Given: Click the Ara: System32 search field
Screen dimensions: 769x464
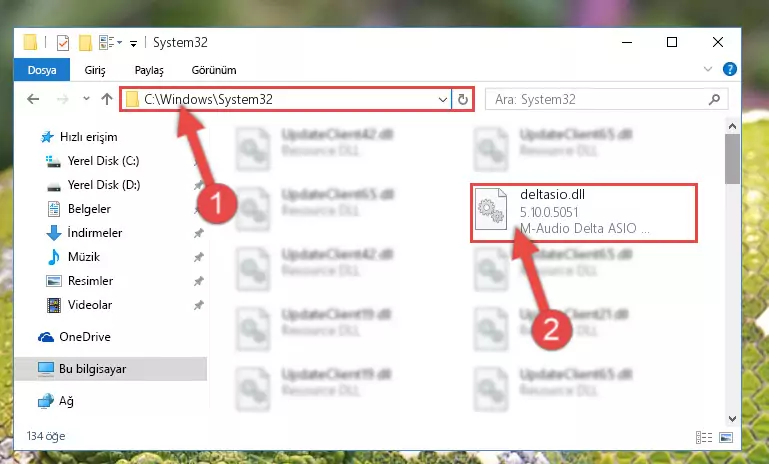Looking at the screenshot, I should tap(598, 100).
